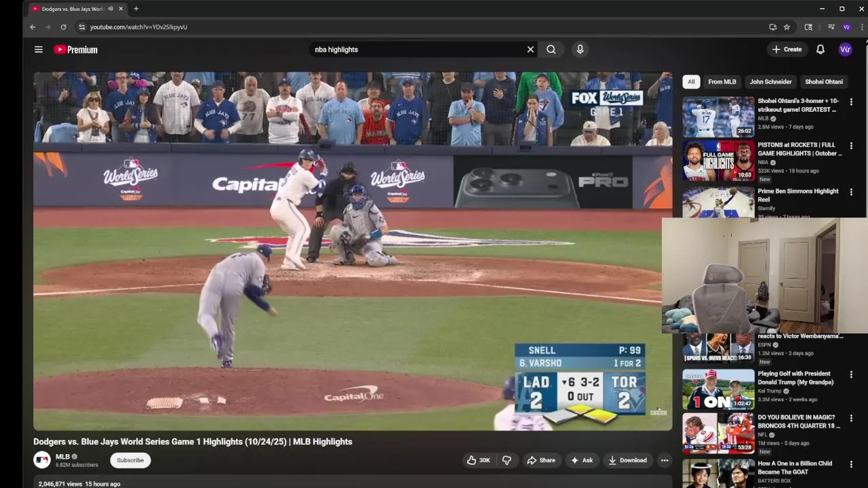Open options for One in a Billion Child video
This screenshot has height=488, width=868.
pos(851,464)
